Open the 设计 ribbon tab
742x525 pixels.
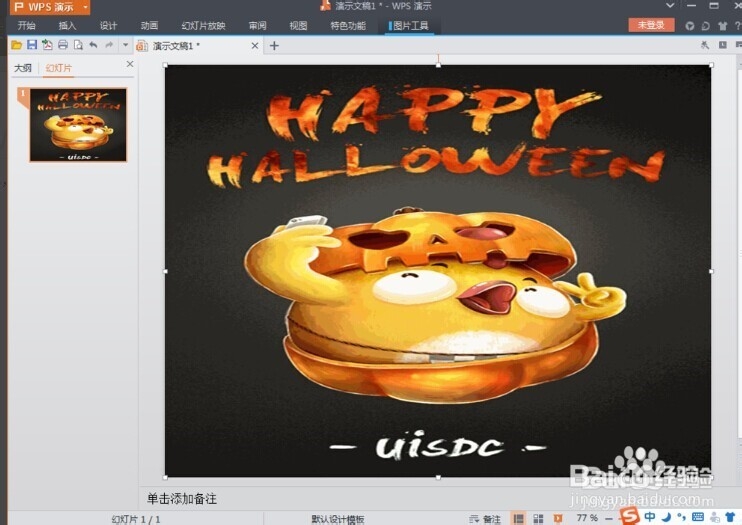tap(108, 26)
